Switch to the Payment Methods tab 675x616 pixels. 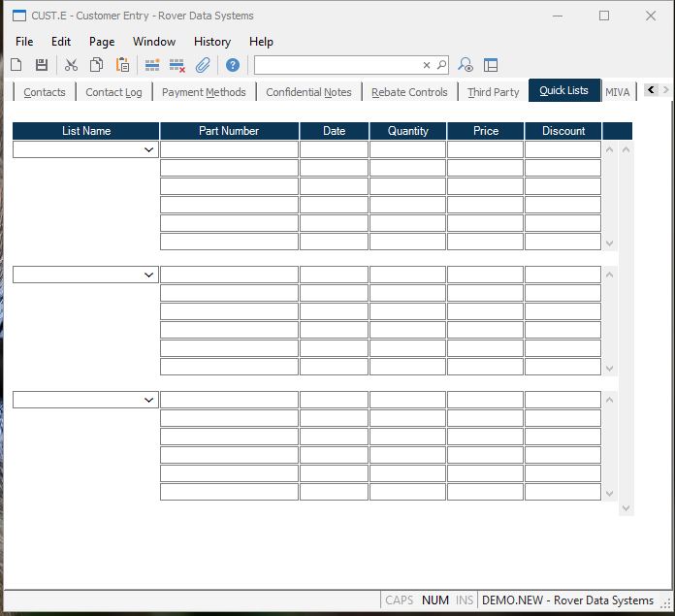click(204, 92)
